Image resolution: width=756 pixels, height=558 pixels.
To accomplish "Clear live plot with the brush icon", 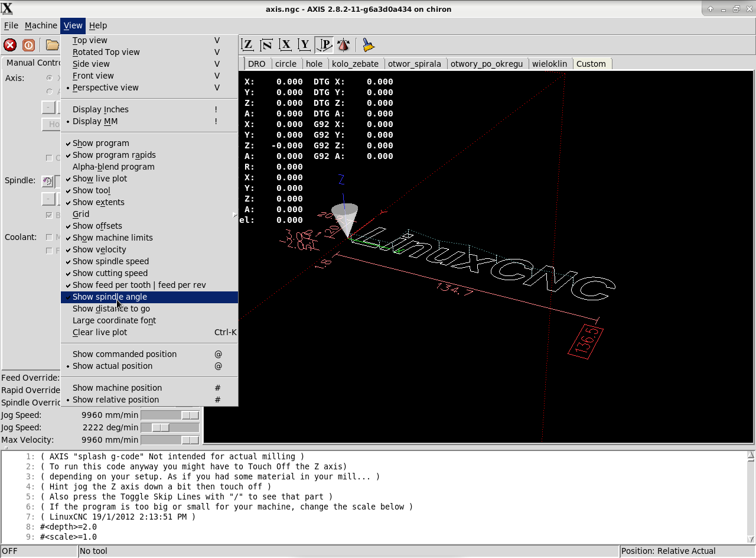I will (369, 45).
